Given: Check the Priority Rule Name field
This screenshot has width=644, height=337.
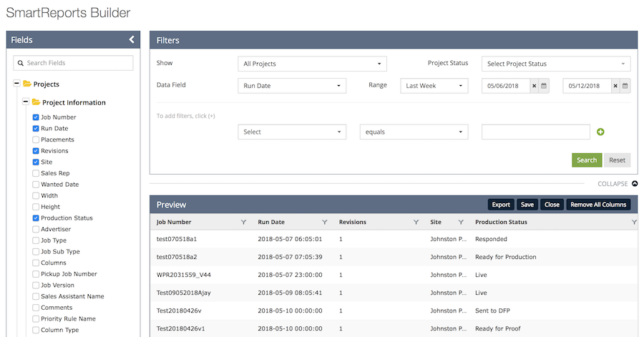Looking at the screenshot, I should (x=36, y=319).
